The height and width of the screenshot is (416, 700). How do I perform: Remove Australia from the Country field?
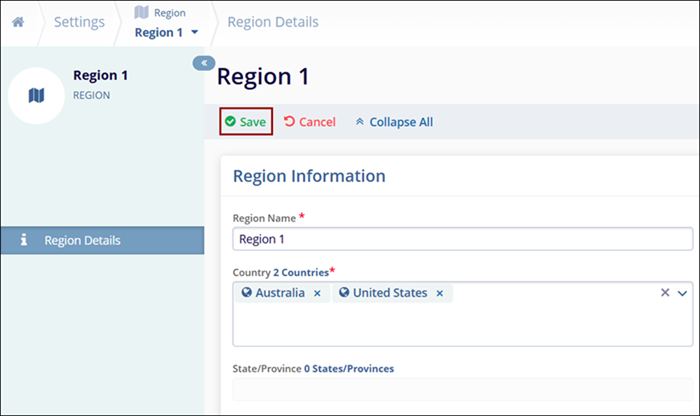tap(317, 293)
